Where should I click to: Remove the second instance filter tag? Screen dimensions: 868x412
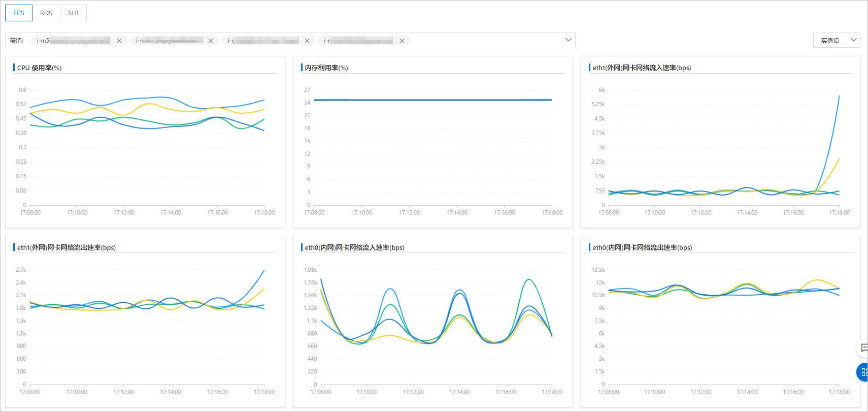[211, 41]
